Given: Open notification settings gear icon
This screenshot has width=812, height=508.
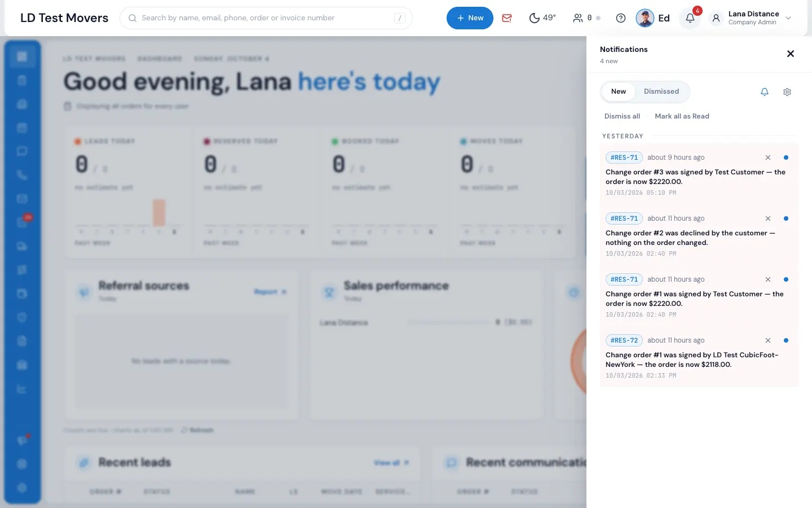Looking at the screenshot, I should [787, 92].
